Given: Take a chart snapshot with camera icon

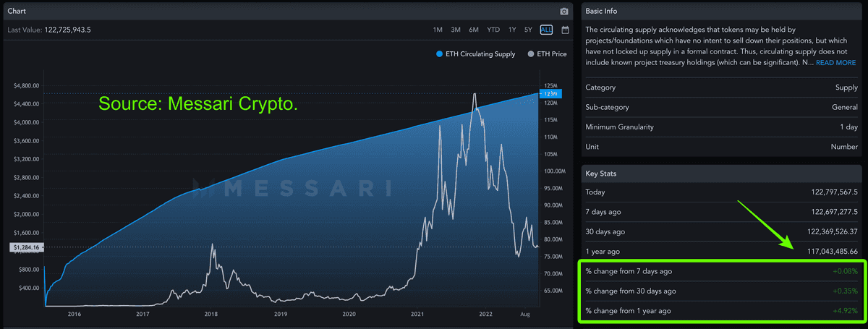Looking at the screenshot, I should [x=564, y=12].
